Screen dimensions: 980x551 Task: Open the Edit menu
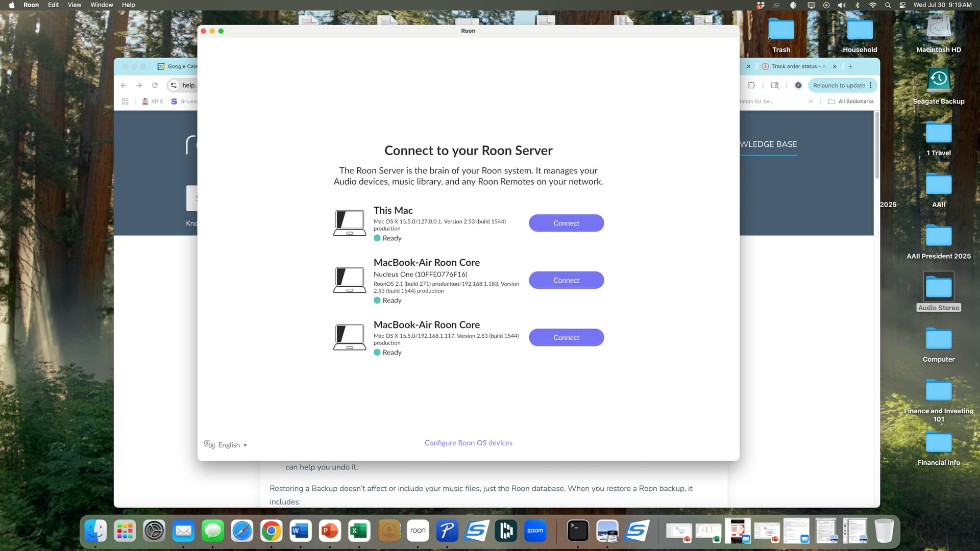pyautogui.click(x=54, y=5)
